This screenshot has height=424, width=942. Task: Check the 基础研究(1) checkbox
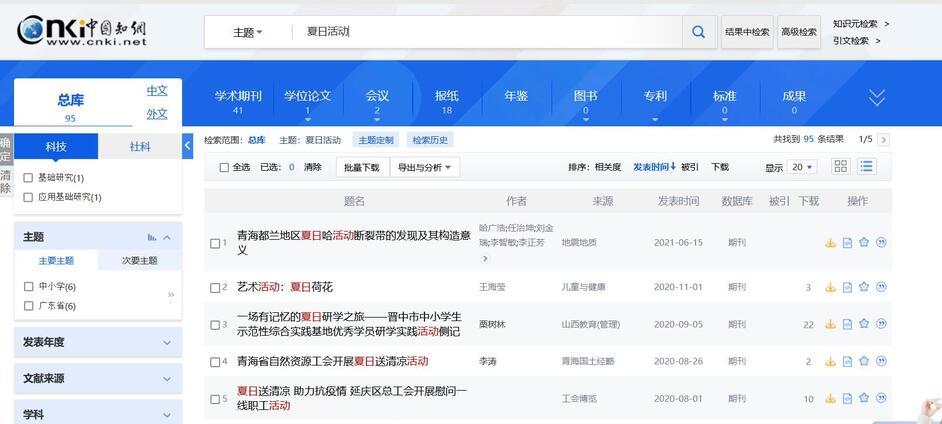pos(29,178)
